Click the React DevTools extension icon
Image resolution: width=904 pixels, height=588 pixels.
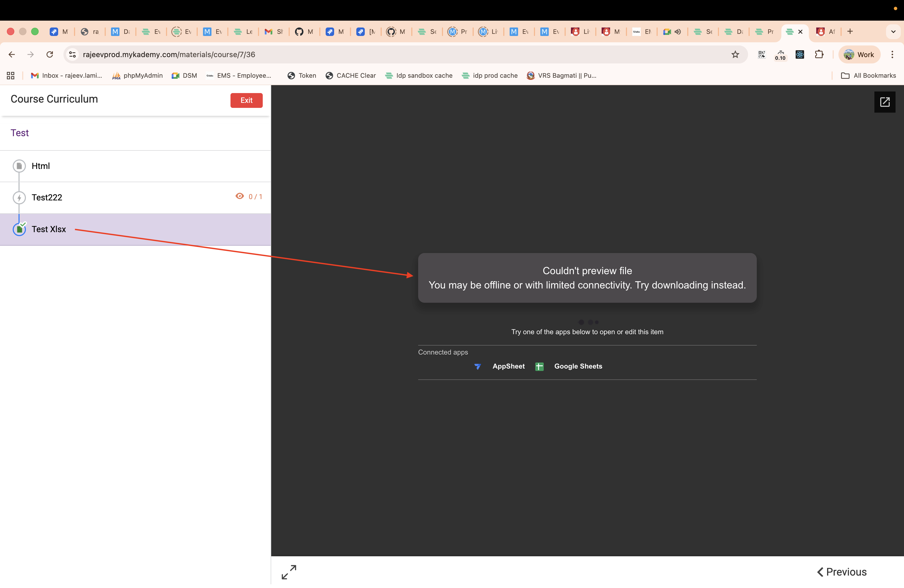[x=800, y=54]
